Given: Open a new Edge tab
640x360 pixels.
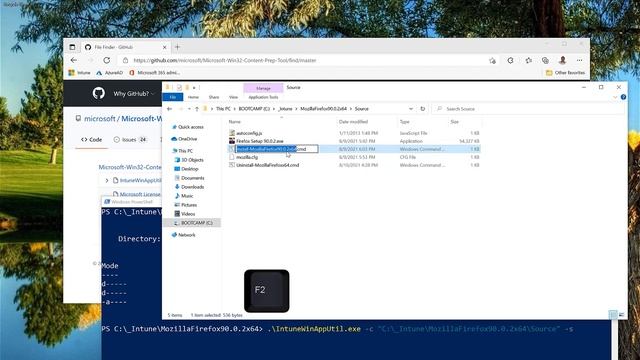Looking at the screenshot, I should (x=177, y=47).
